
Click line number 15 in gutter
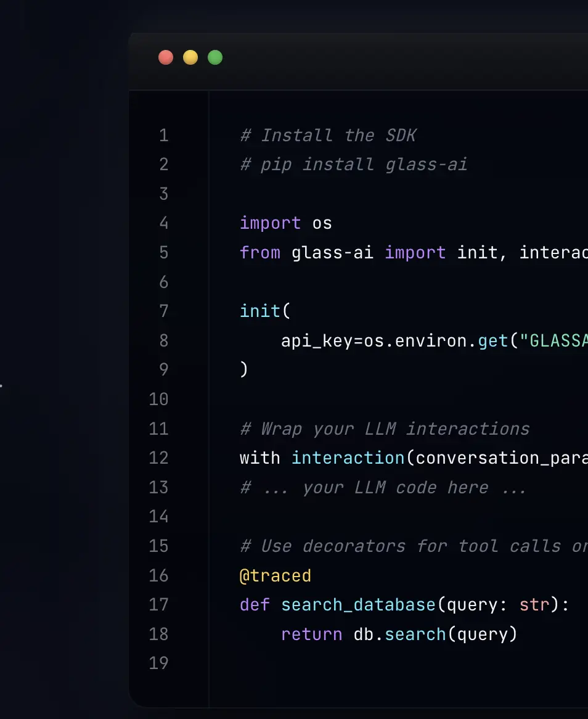point(158,546)
